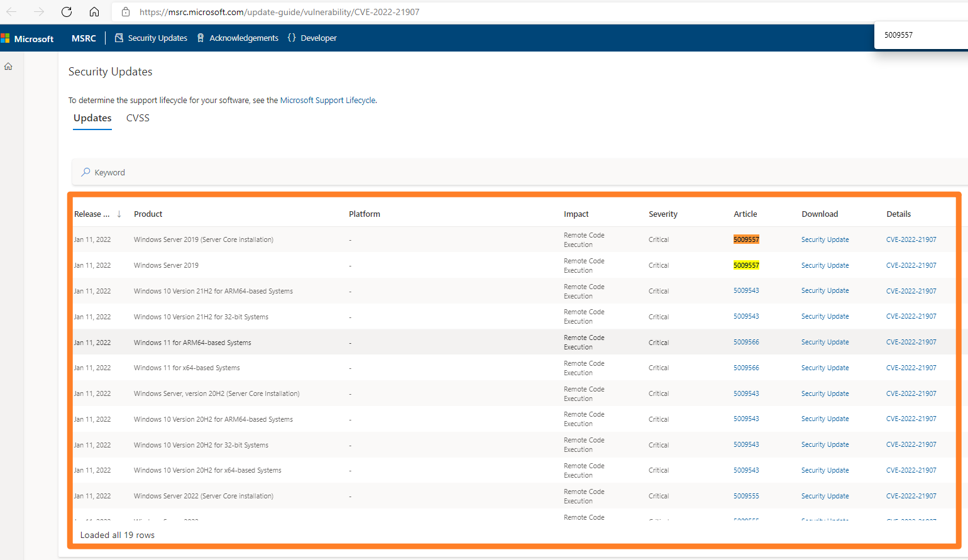Reload the page with the refresh icon
Image resolution: width=968 pixels, height=560 pixels.
tap(67, 12)
